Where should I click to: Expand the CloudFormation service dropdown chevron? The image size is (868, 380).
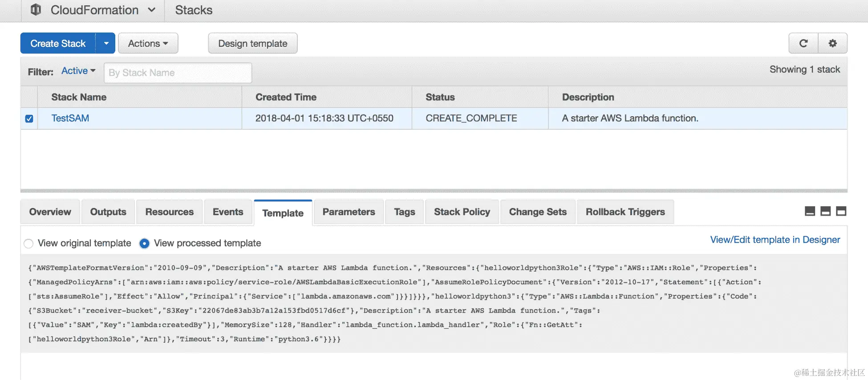tap(152, 10)
